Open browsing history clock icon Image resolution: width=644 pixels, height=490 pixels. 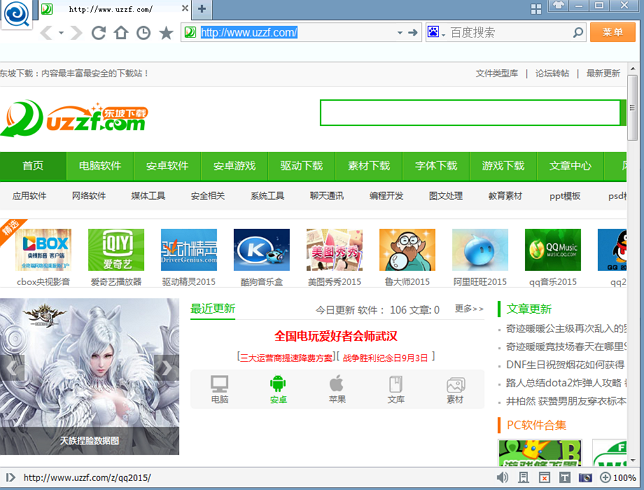[x=143, y=33]
